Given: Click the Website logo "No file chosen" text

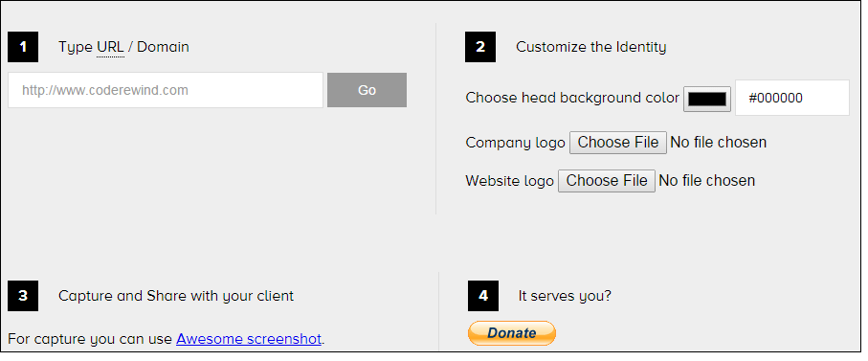Looking at the screenshot, I should point(707,180).
